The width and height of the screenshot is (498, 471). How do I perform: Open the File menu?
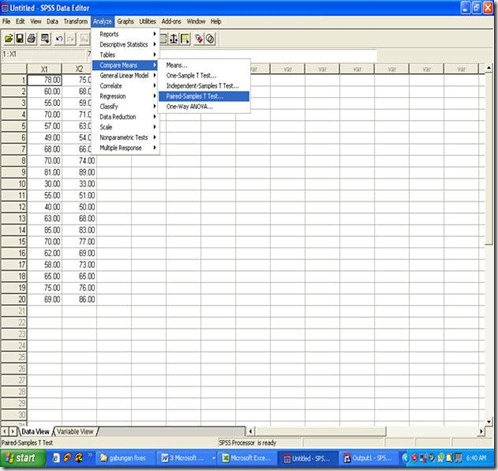tap(6, 22)
